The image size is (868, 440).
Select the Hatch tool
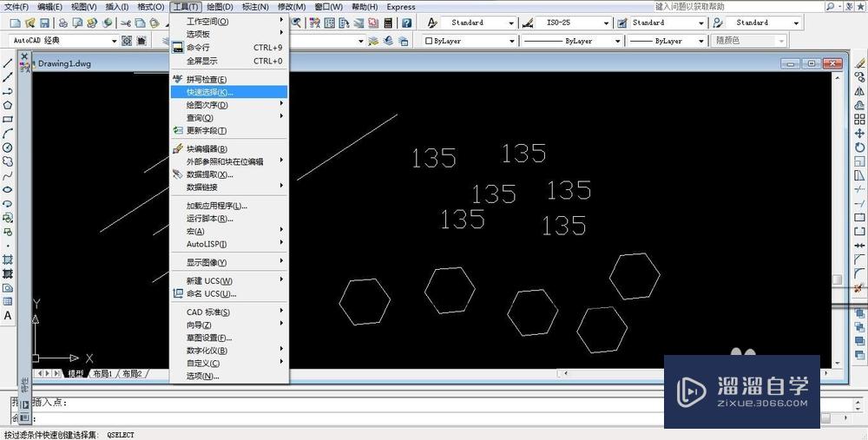coord(7,259)
